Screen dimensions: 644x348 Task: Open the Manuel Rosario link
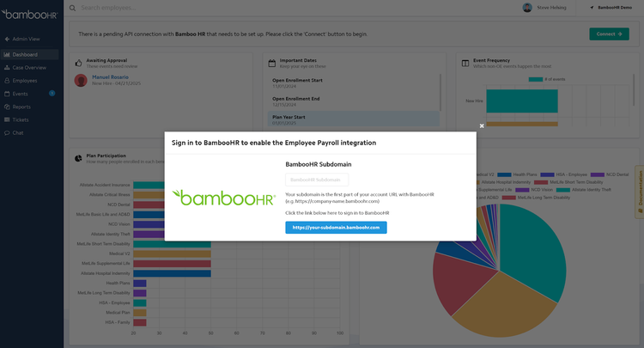click(x=110, y=76)
